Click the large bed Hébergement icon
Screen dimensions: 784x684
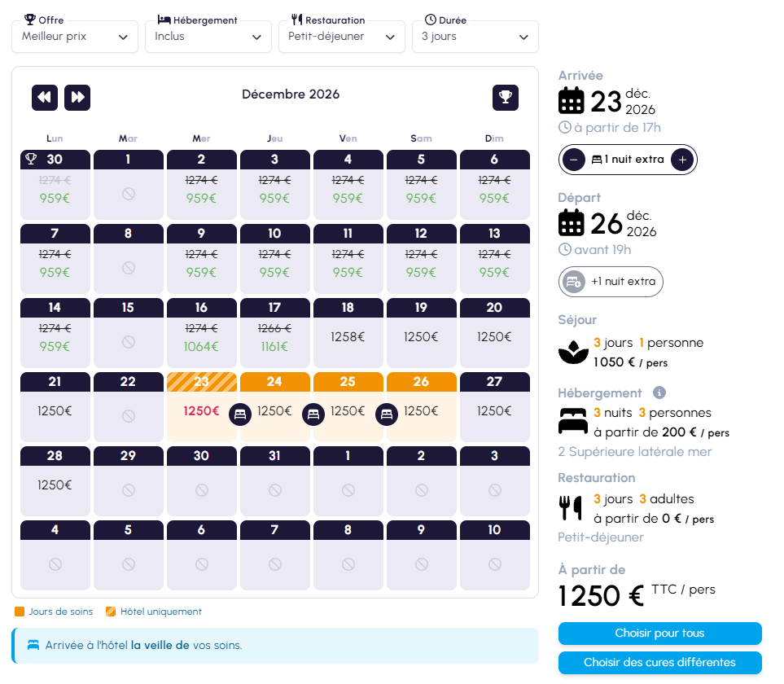tap(573, 421)
